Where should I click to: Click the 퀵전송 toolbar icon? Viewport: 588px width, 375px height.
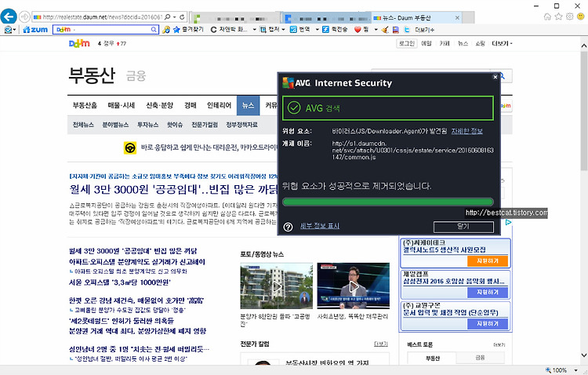325,29
